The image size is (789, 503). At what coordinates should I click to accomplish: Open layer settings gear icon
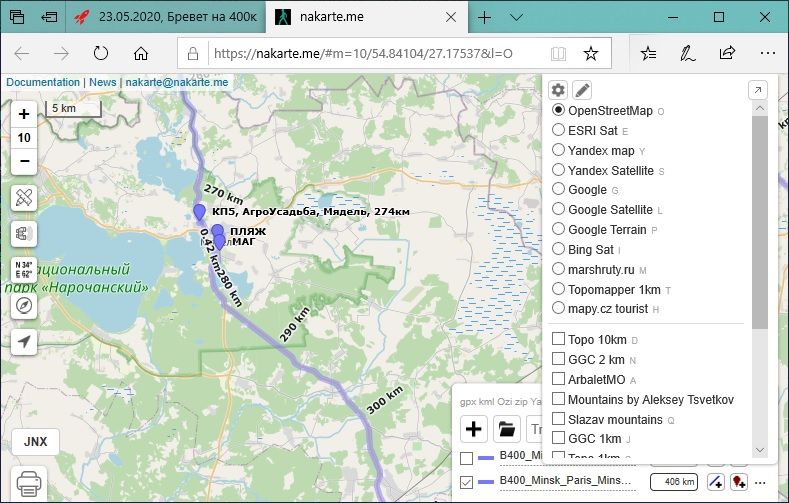(558, 90)
